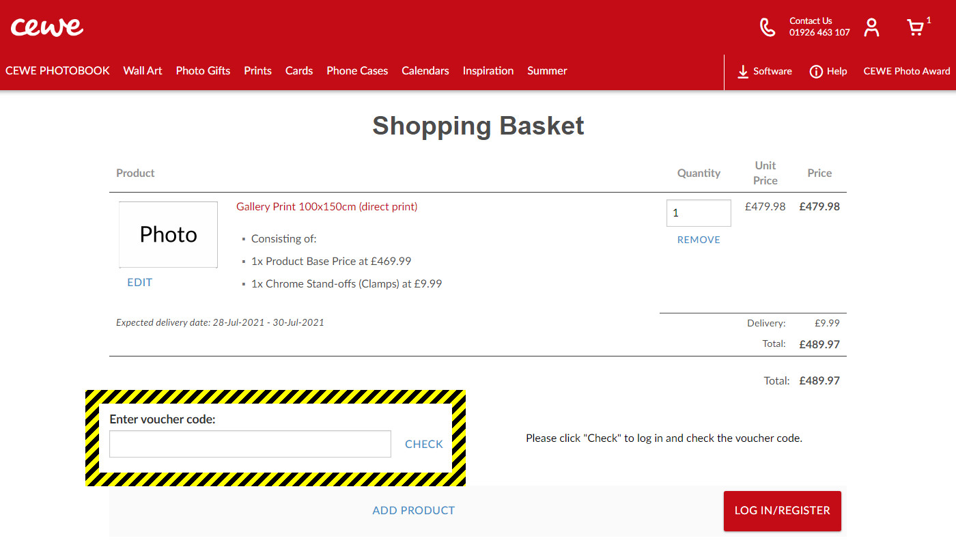Click the Photo product thumbnail
Screen dimensions: 956x560
tap(168, 234)
